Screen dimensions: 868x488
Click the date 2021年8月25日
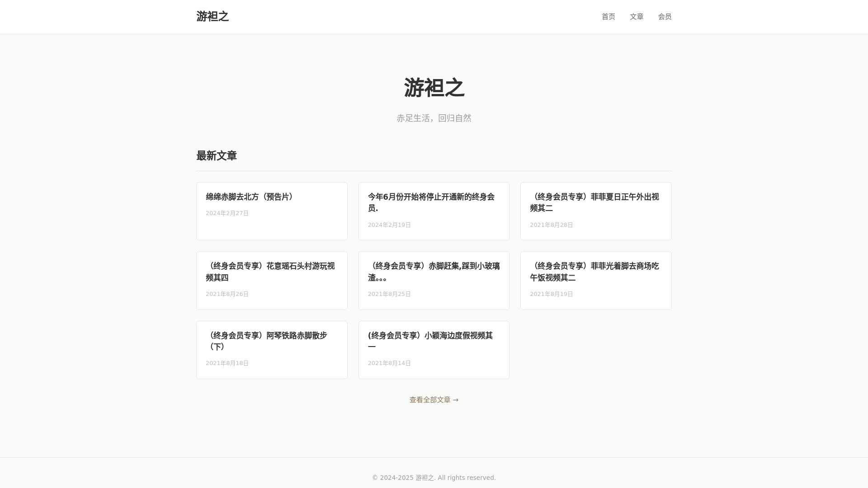(x=389, y=294)
